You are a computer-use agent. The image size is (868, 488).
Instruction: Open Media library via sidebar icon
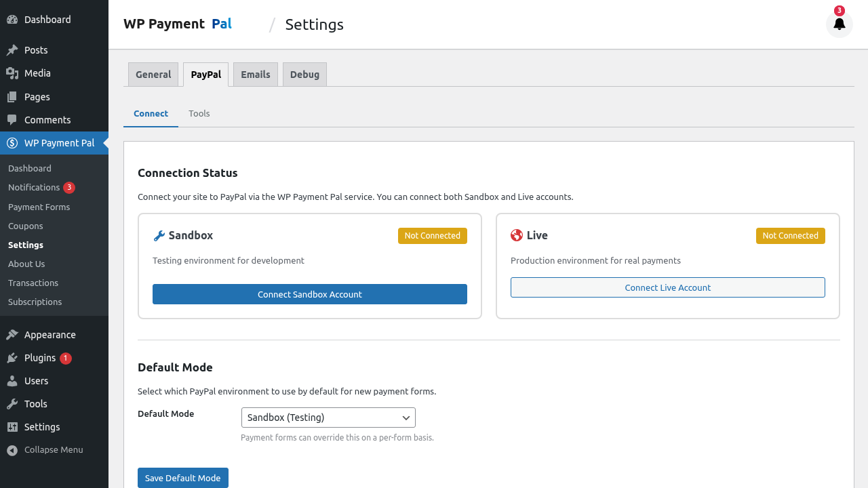[x=11, y=73]
